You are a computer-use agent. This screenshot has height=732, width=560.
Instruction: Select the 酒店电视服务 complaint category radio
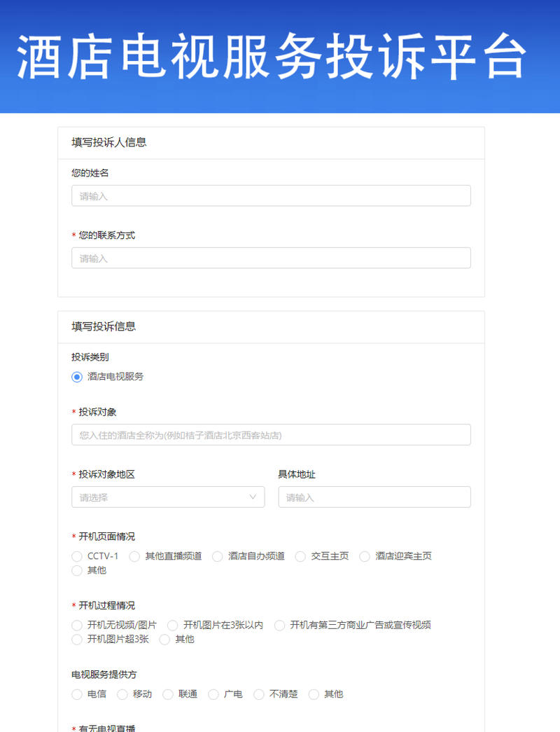tap(77, 377)
